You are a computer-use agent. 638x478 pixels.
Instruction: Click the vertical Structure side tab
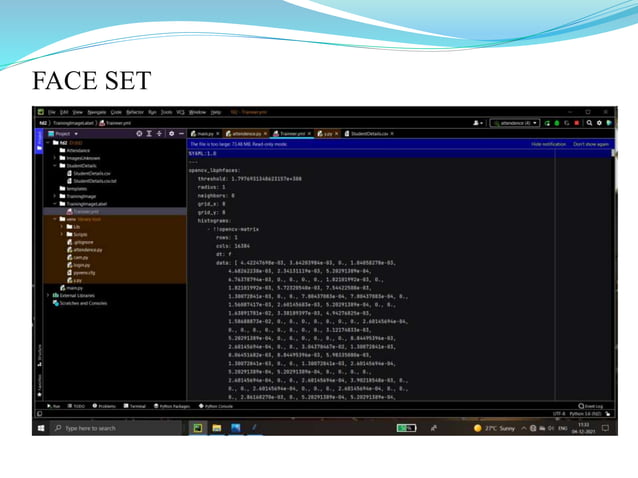pos(39,356)
